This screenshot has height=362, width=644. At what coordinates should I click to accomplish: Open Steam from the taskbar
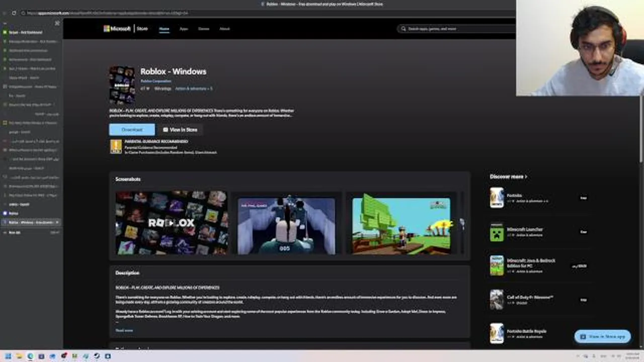(x=97, y=356)
